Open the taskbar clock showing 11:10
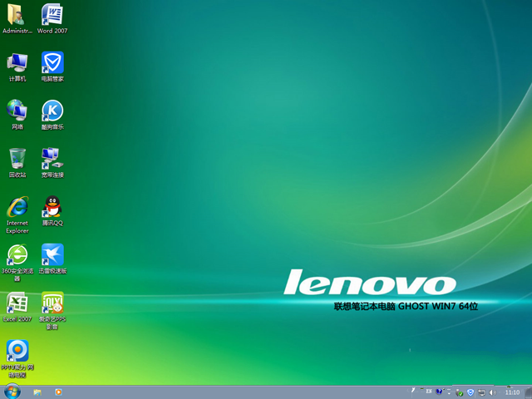532x399 pixels. (x=512, y=392)
